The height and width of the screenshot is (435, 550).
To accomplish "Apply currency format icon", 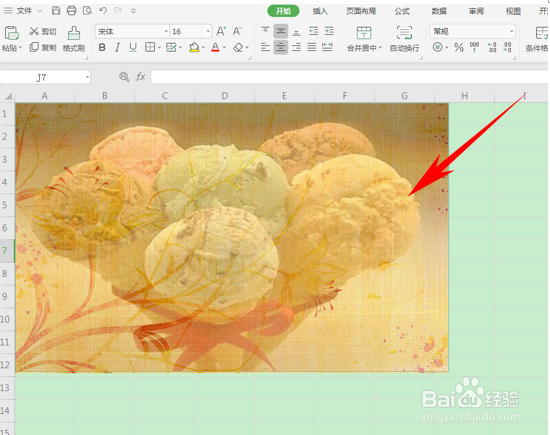I will click(437, 47).
